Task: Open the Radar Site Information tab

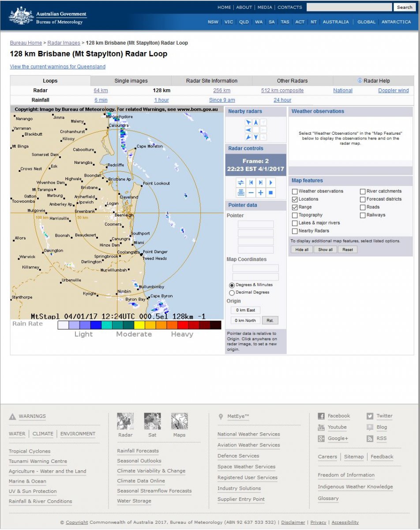Action: pyautogui.click(x=212, y=81)
